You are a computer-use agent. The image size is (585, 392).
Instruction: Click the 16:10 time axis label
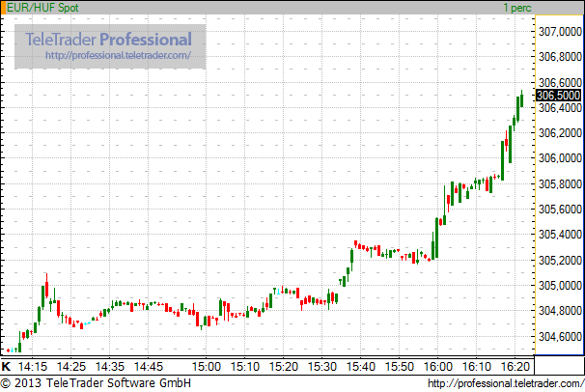click(477, 367)
